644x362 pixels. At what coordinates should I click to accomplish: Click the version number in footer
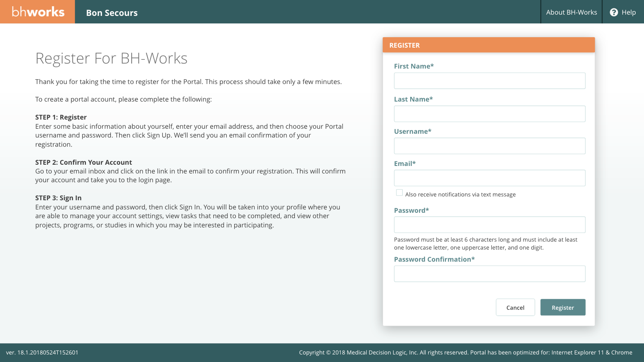[x=42, y=352]
